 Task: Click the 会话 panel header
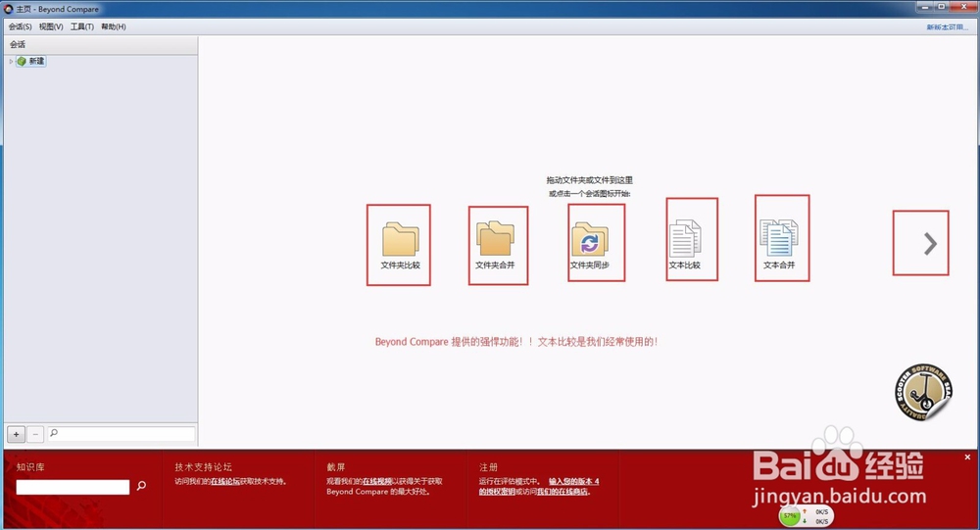pyautogui.click(x=101, y=44)
